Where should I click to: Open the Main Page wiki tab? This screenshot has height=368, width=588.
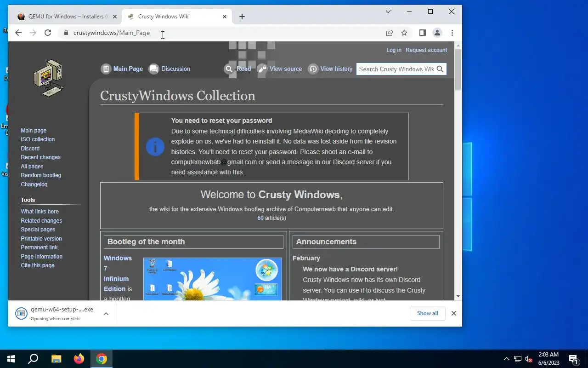point(122,69)
